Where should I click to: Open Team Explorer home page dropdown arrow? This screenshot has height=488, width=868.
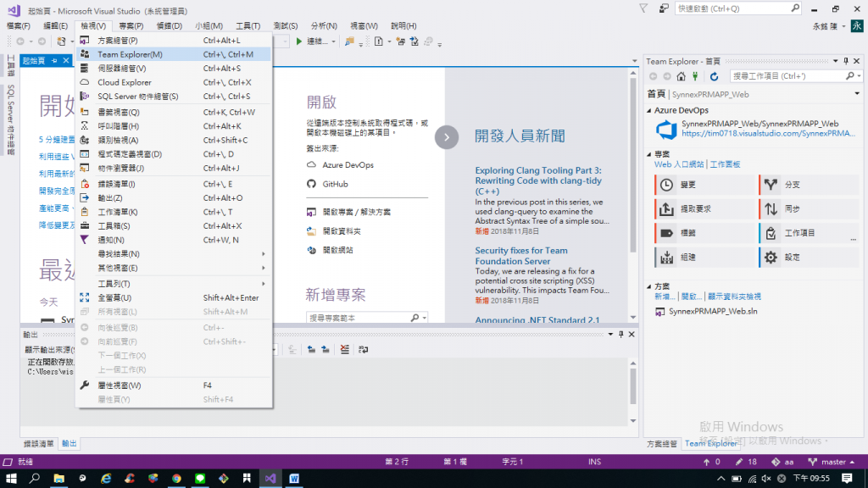tap(857, 94)
